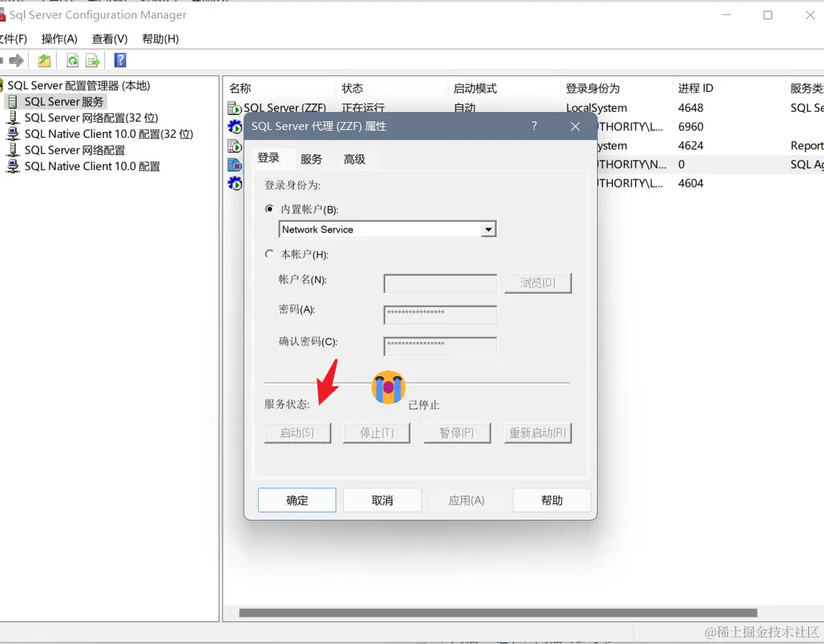Image resolution: width=824 pixels, height=644 pixels.
Task: Switch to the 服务 tab
Action: pos(311,159)
